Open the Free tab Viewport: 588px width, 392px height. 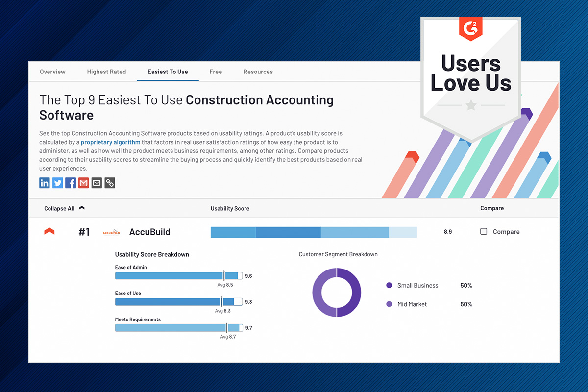216,72
